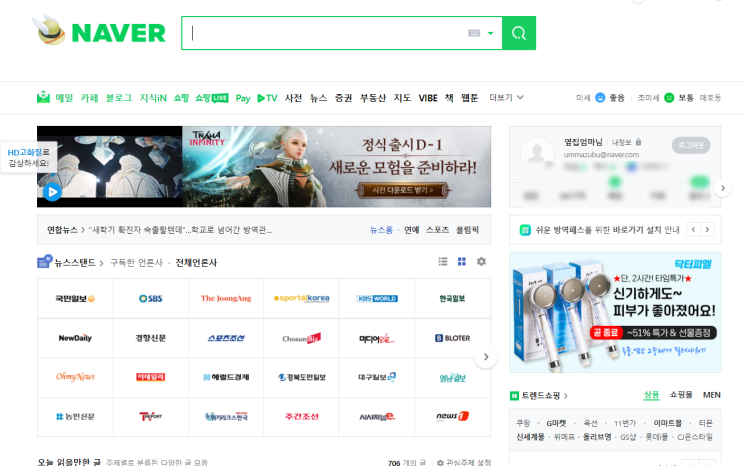Select the 쇼핑몰 shopping tab
This screenshot has width=743, height=466.
click(x=681, y=395)
